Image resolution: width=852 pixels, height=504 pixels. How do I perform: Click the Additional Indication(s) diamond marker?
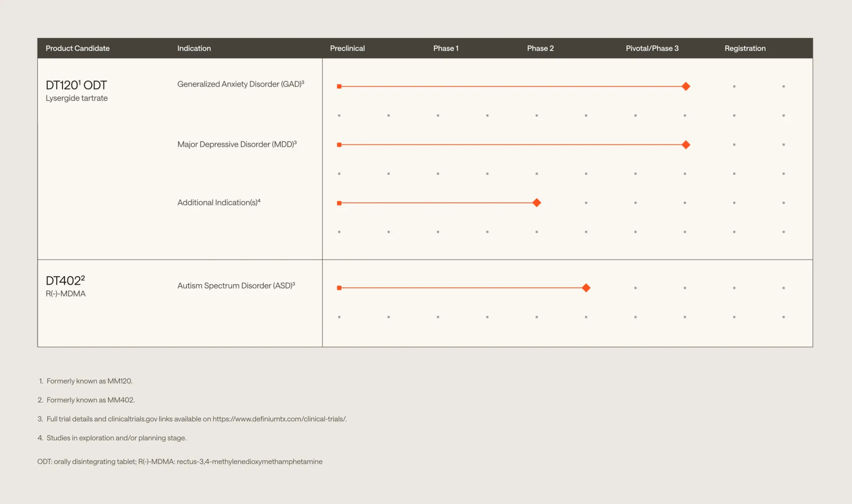pos(537,203)
